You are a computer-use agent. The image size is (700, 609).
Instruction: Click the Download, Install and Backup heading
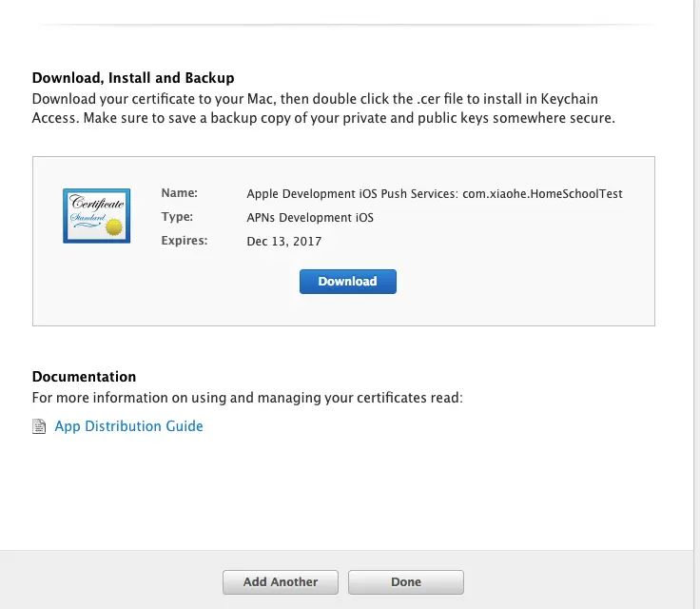[133, 78]
